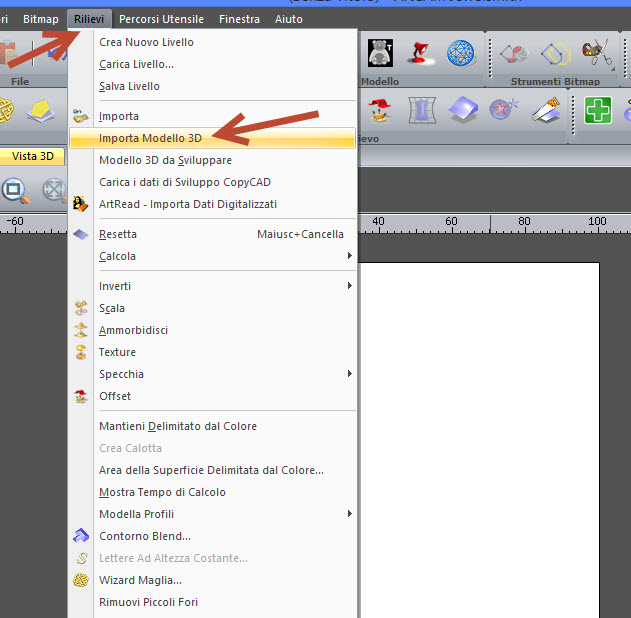The width and height of the screenshot is (631, 618).
Task: Click the star with sparkle relief icon
Action: click(x=504, y=110)
